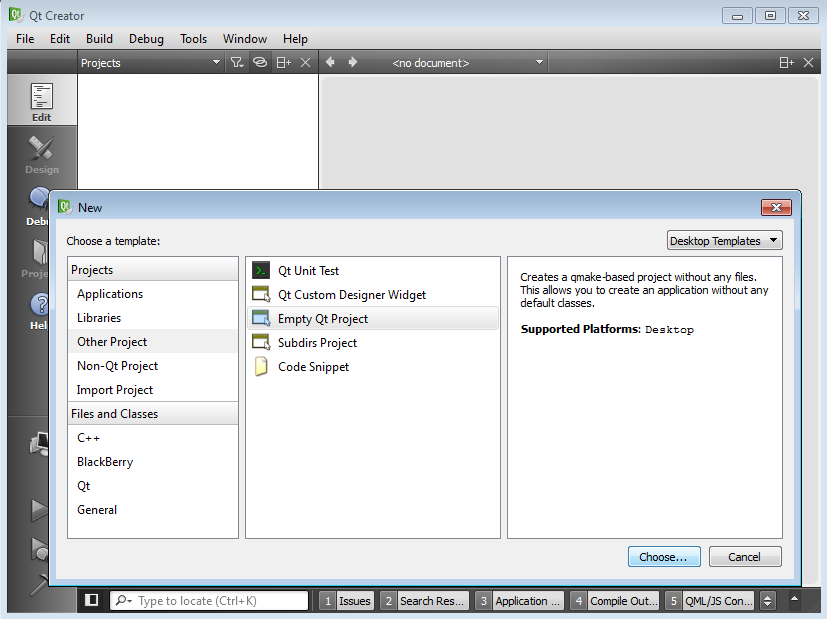This screenshot has width=827, height=619.
Task: Close the Projects side pane
Action: click(305, 63)
